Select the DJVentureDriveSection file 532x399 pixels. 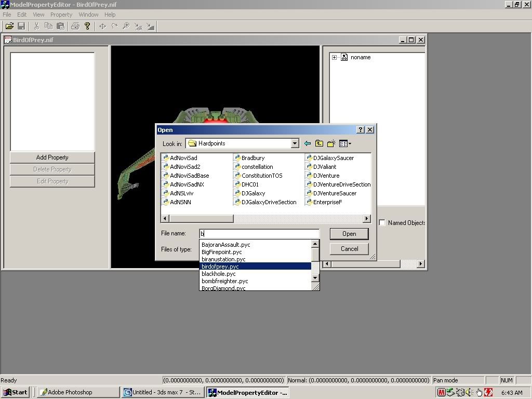click(338, 184)
